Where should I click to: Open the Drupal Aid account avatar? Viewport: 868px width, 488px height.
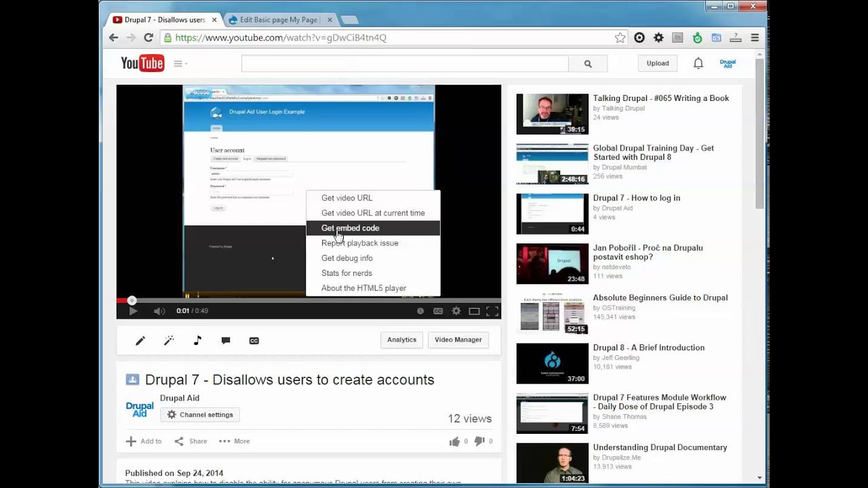coord(728,63)
